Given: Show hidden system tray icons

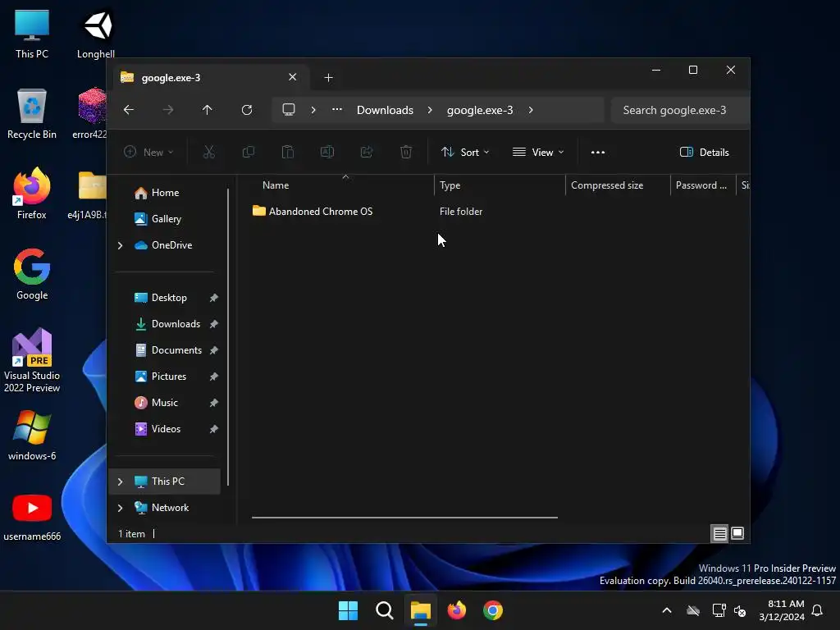Looking at the screenshot, I should pyautogui.click(x=667, y=610).
